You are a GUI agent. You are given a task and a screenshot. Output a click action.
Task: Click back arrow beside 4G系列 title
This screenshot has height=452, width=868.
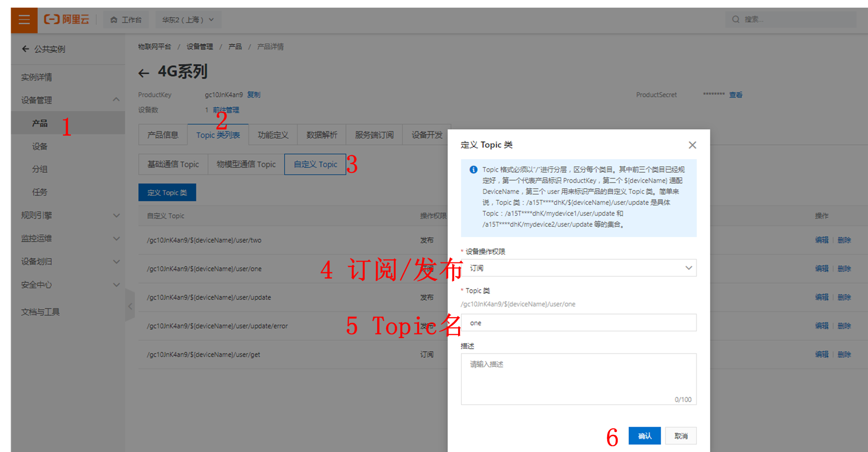pos(143,73)
